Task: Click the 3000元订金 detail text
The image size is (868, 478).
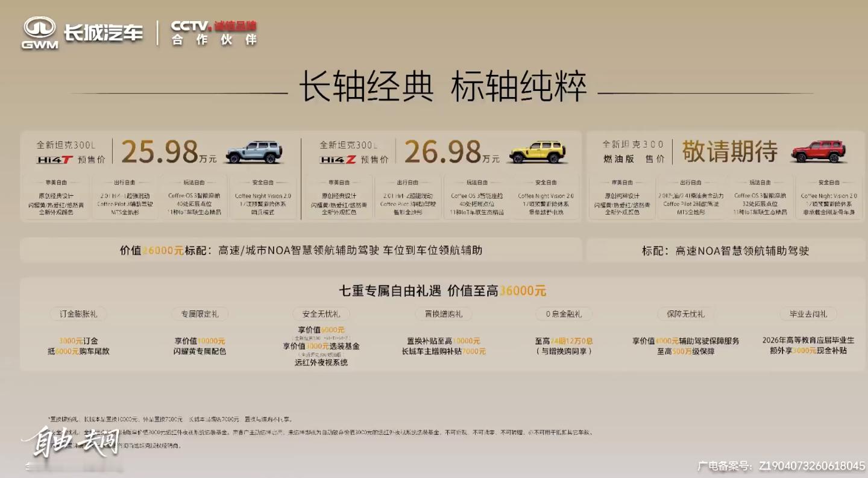Action: click(78, 341)
